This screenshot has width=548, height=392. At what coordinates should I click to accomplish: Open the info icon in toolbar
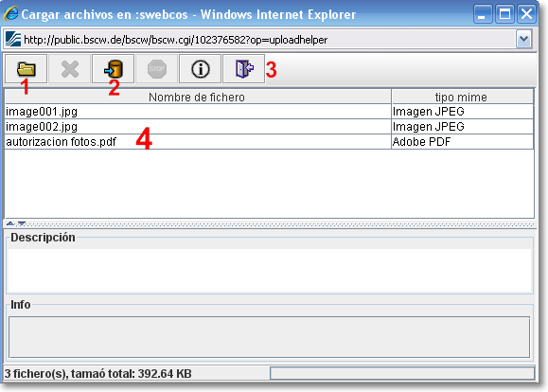[201, 69]
